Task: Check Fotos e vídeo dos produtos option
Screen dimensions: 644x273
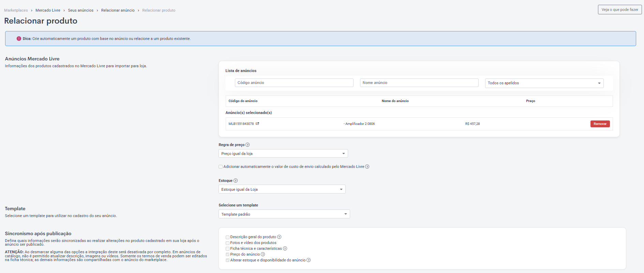Action: [227, 243]
